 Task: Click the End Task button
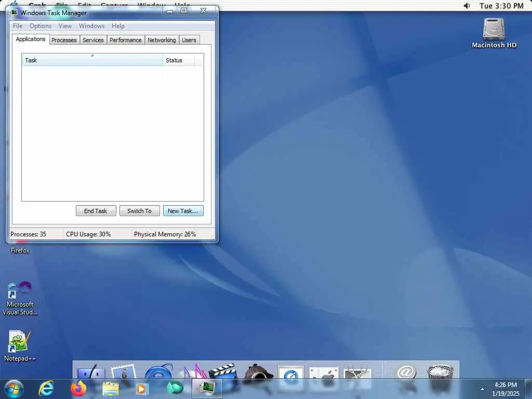pos(96,211)
